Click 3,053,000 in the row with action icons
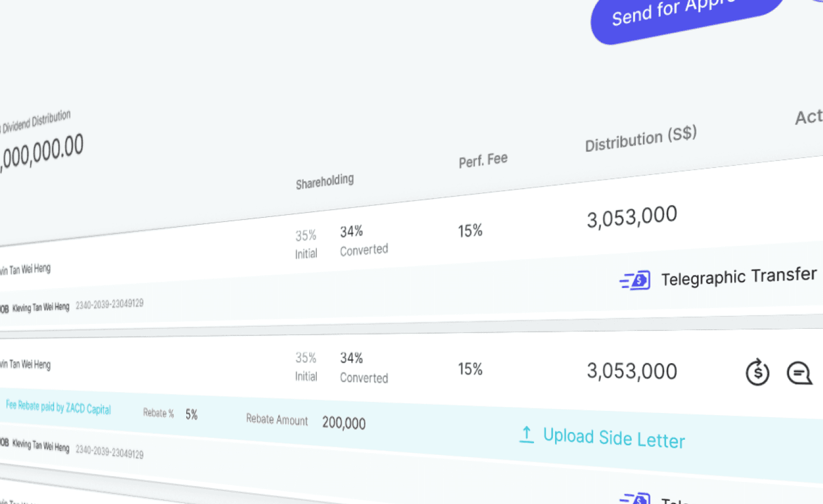 coord(632,371)
